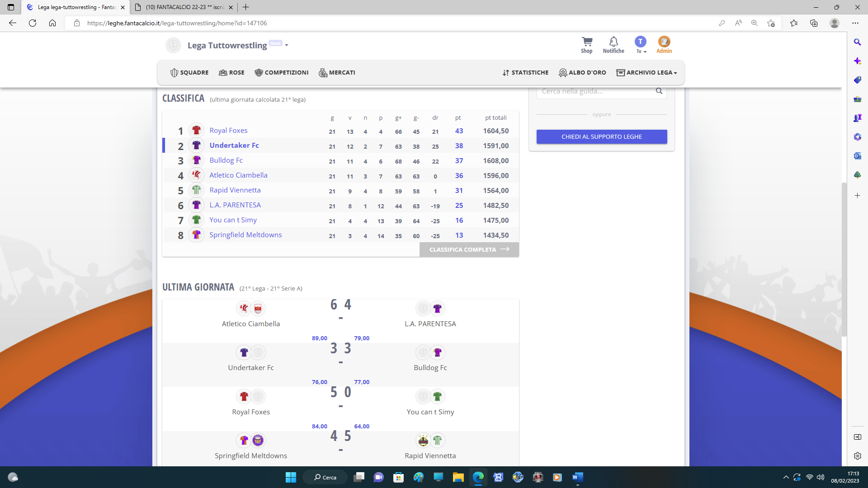Image resolution: width=868 pixels, height=488 pixels.
Task: Open the browser profile avatar
Action: [835, 23]
